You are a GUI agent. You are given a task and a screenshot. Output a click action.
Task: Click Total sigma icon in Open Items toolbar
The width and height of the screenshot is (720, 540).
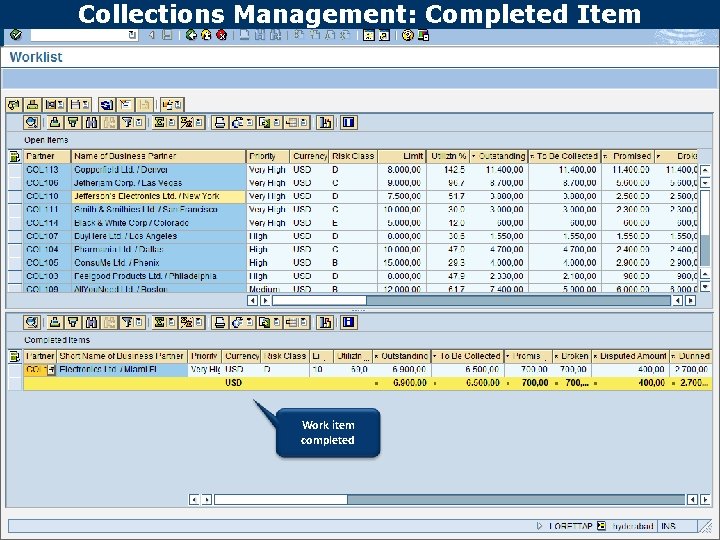159,123
